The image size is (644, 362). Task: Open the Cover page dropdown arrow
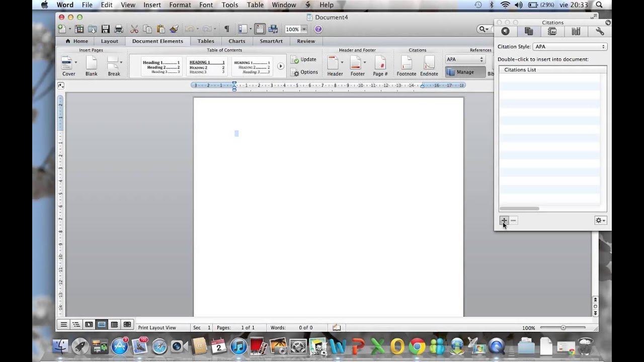[x=76, y=62]
